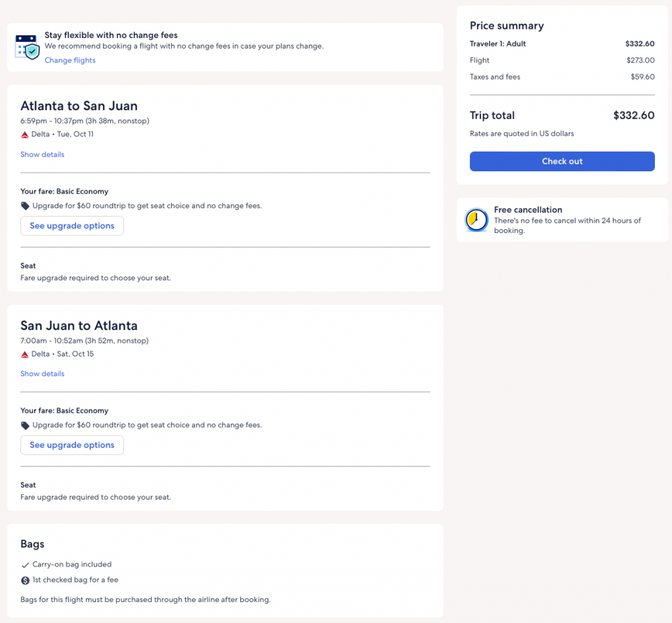The width and height of the screenshot is (672, 623).
Task: Click the dollar icon beside 1st checked bag
Action: pos(25,580)
